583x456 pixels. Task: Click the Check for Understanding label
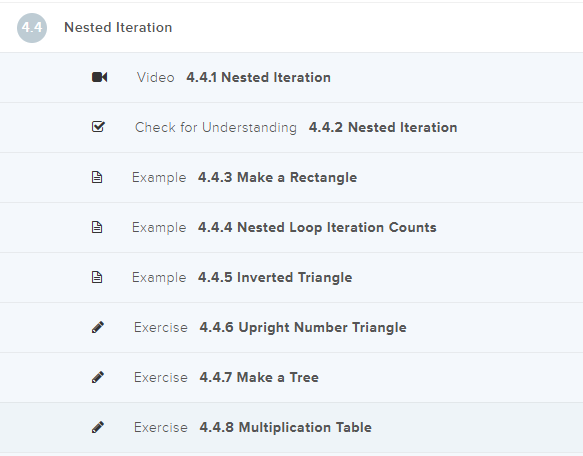(x=216, y=127)
